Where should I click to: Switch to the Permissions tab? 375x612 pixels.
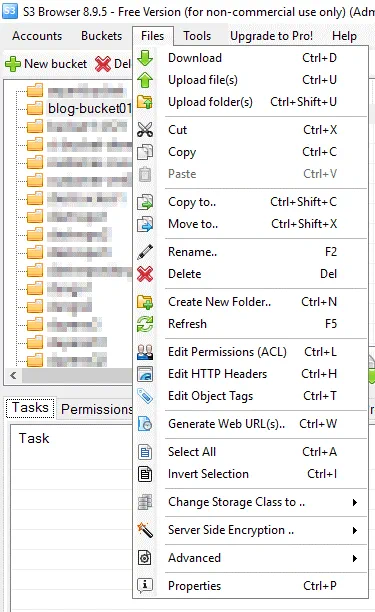[x=96, y=409]
